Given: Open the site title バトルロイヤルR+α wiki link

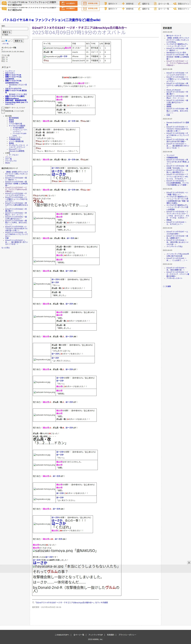Looking at the screenshot, I should [x=51, y=20].
